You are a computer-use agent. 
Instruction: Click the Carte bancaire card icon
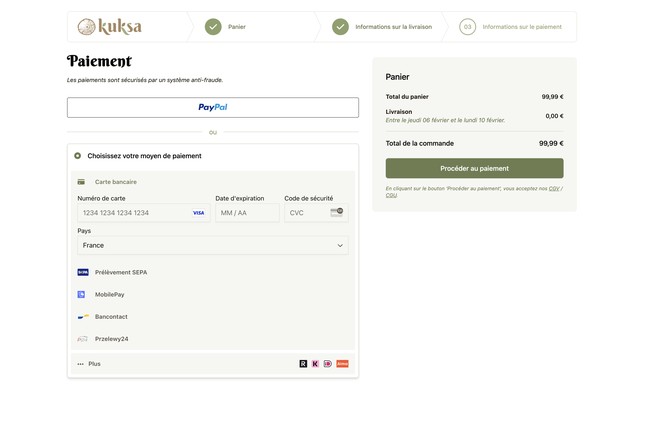pyautogui.click(x=81, y=182)
